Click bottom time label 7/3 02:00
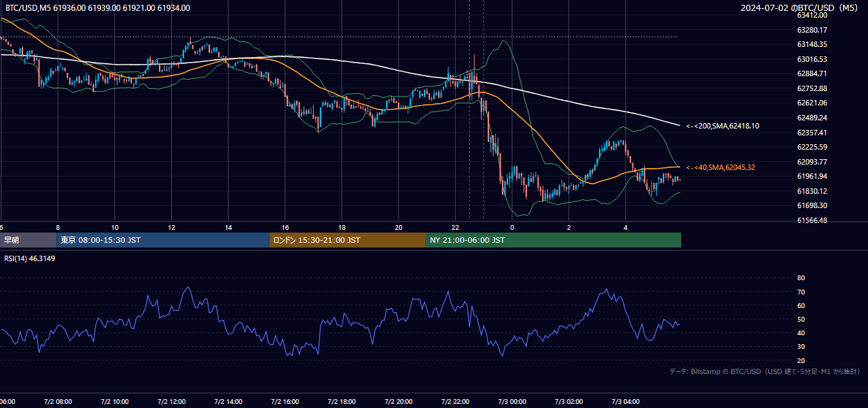This screenshot has width=868, height=408. [x=569, y=402]
